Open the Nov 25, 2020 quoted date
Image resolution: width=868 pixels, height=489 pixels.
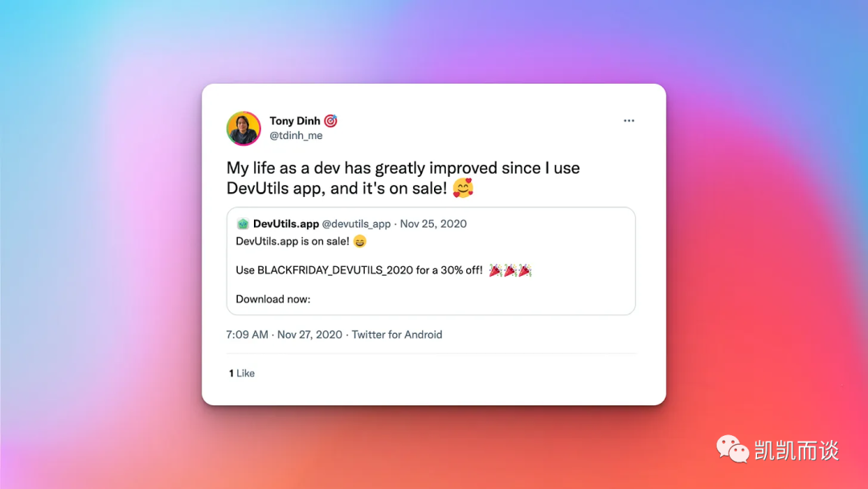[x=433, y=224]
